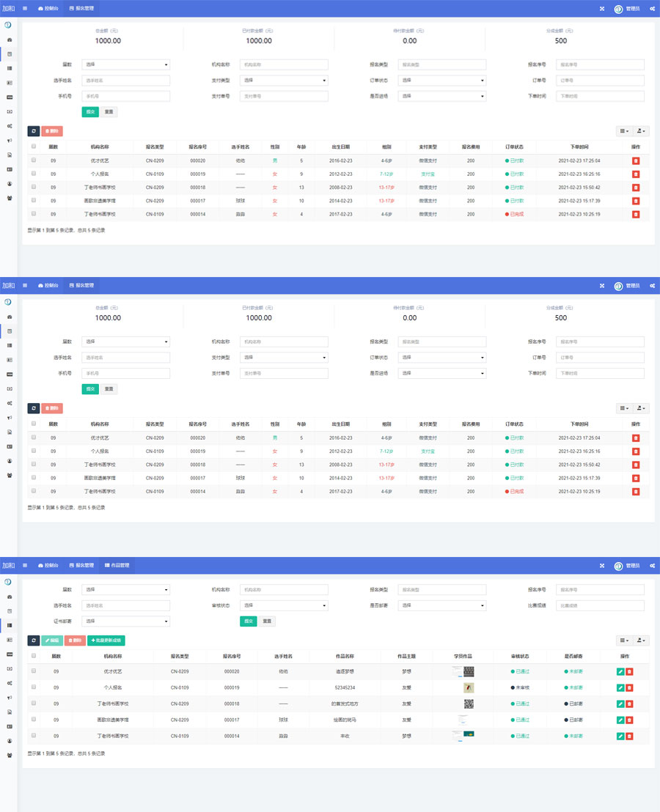Image resolution: width=660 pixels, height=812 pixels.
Task: Click the red 删除 button on the top screen
Action: 52,131
